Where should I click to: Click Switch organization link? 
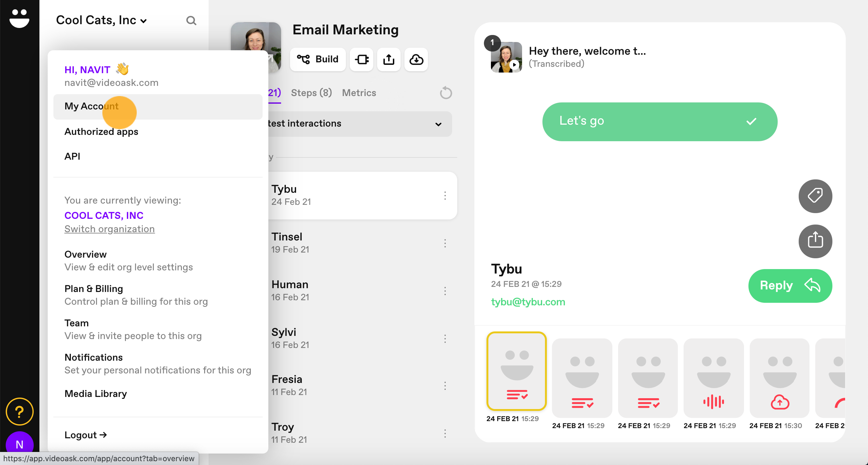pos(109,229)
